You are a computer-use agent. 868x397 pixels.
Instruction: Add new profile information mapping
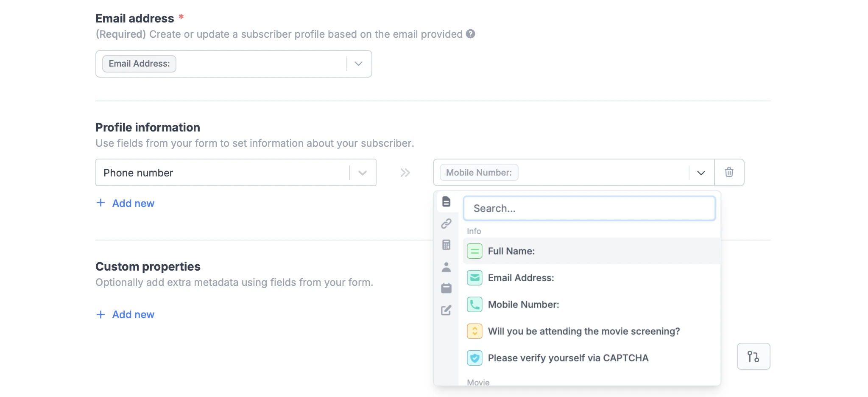click(x=125, y=203)
